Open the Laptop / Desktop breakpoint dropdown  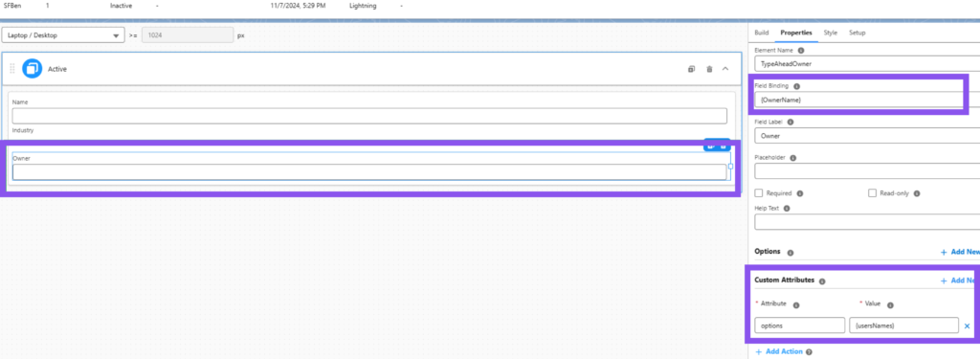pos(63,35)
